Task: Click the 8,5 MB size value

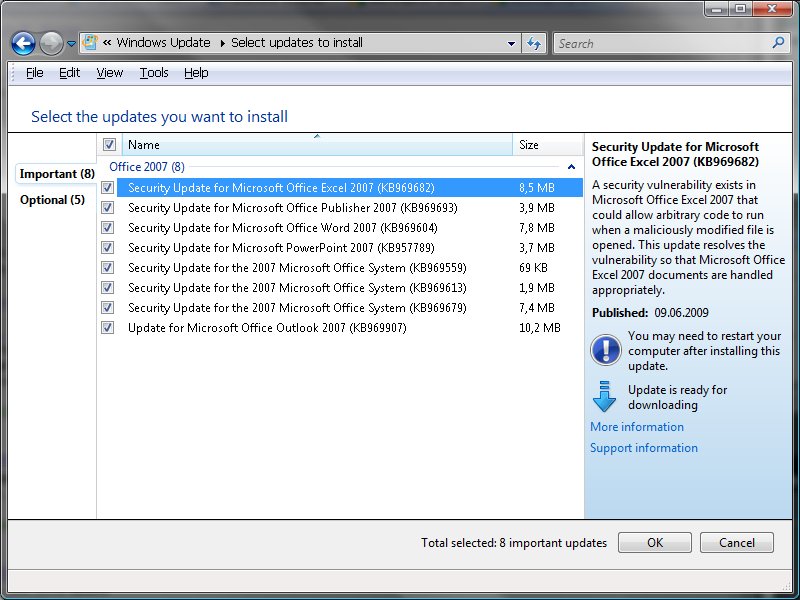Action: [x=536, y=187]
